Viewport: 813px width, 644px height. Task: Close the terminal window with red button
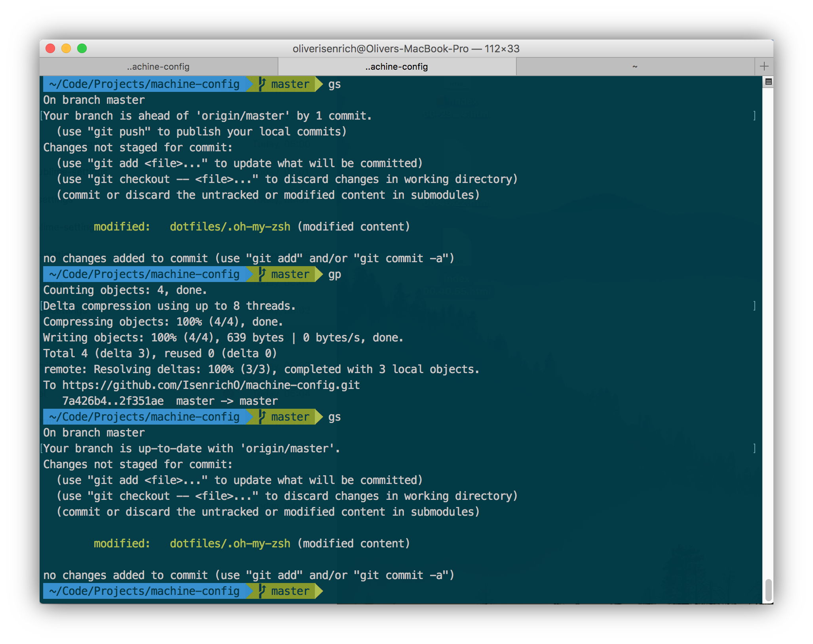(50, 48)
